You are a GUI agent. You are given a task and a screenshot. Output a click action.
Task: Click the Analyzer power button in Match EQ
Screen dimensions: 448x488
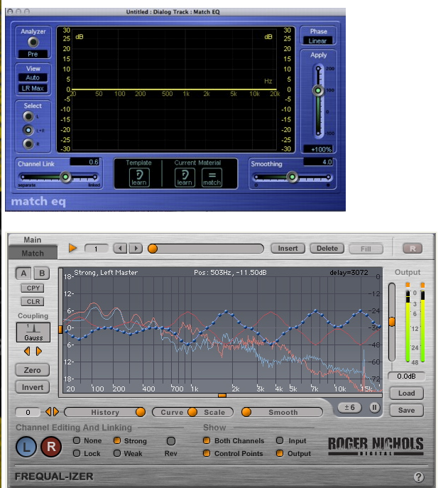point(33,42)
